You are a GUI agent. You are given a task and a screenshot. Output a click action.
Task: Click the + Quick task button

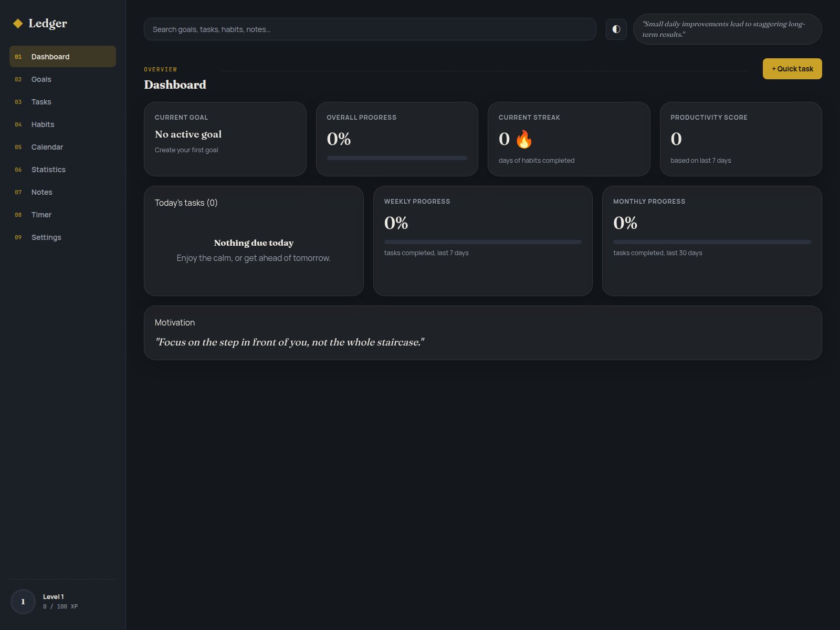[x=792, y=69]
